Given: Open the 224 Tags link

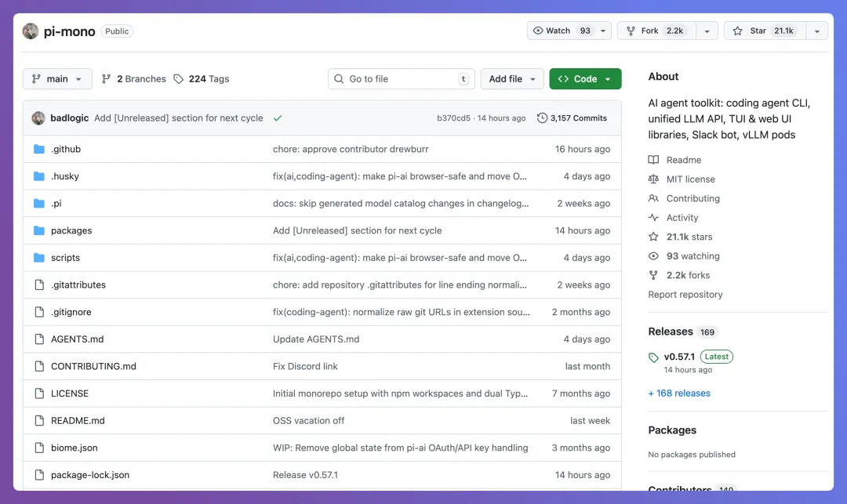Looking at the screenshot, I should click(201, 79).
